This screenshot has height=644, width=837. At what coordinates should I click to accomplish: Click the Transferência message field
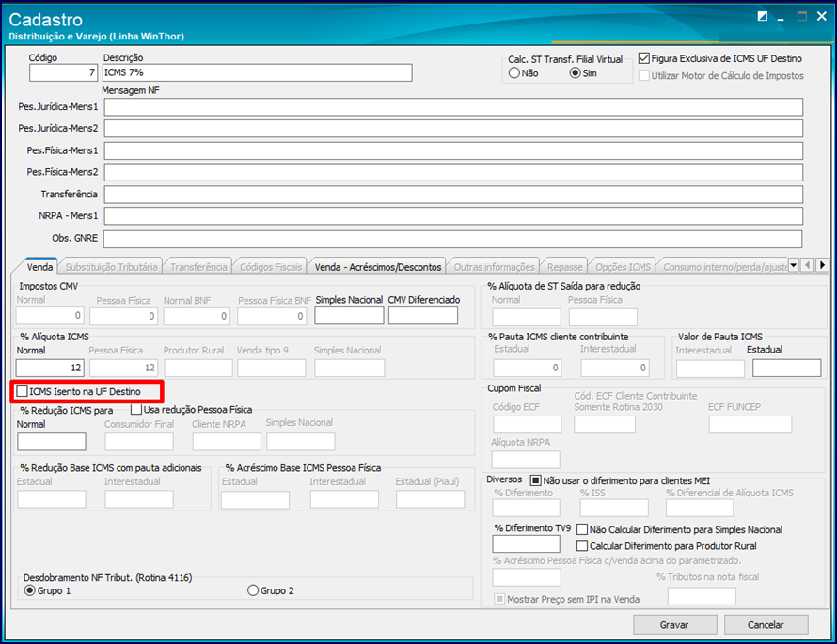[453, 195]
